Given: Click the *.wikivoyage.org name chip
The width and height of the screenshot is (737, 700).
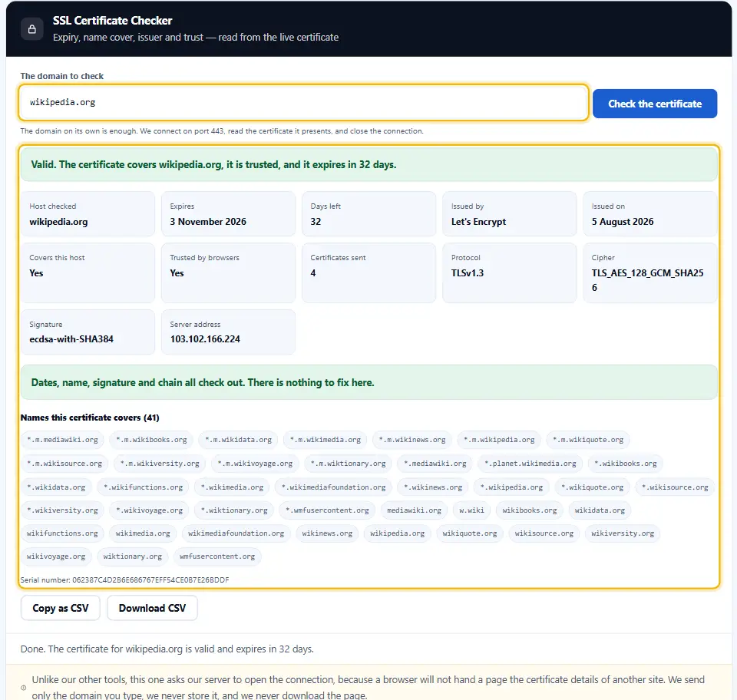Looking at the screenshot, I should coord(149,510).
